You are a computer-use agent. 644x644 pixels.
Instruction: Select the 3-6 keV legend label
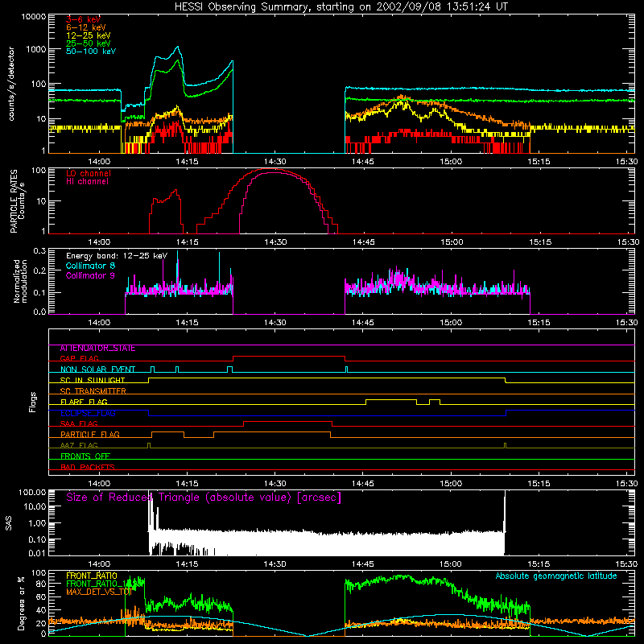click(83, 19)
